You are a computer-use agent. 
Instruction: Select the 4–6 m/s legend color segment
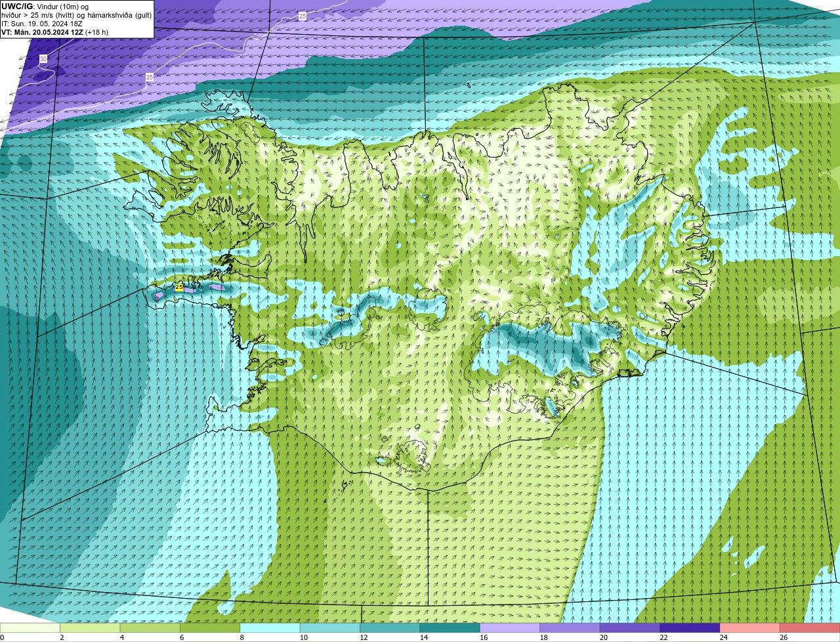click(150, 628)
